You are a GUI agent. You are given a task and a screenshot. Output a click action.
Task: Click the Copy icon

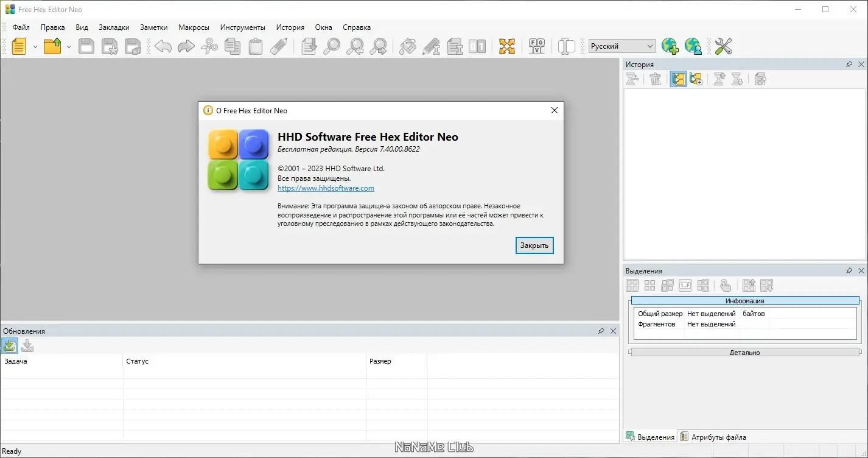pyautogui.click(x=233, y=46)
